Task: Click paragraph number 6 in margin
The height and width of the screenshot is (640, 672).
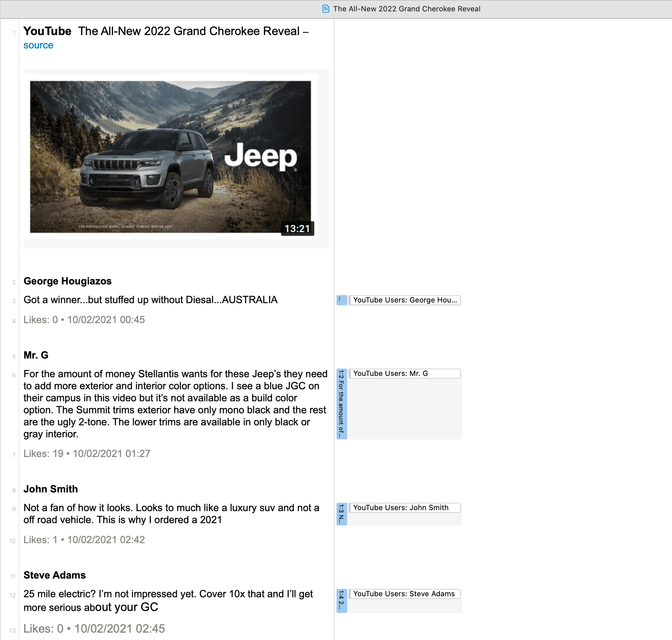Action: [x=14, y=375]
